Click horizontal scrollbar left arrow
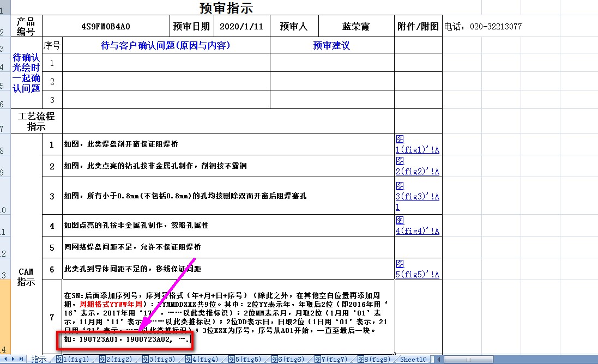 click(x=439, y=360)
